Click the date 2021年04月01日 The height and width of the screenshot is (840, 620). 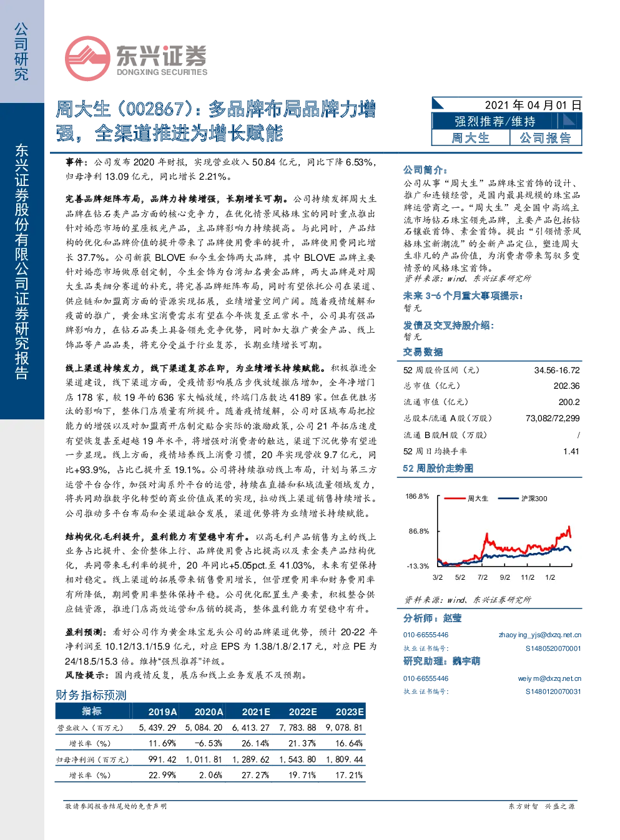coord(533,105)
